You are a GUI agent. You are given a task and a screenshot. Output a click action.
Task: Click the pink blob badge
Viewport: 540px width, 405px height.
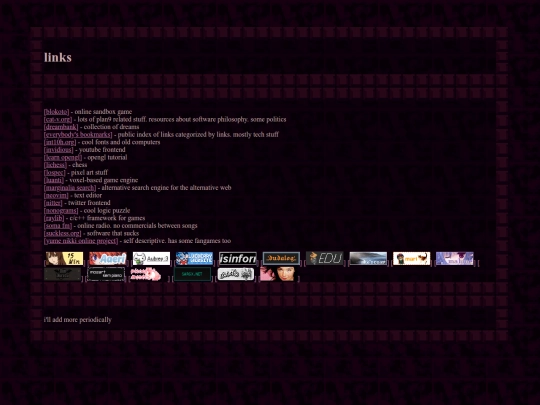pyautogui.click(x=146, y=274)
